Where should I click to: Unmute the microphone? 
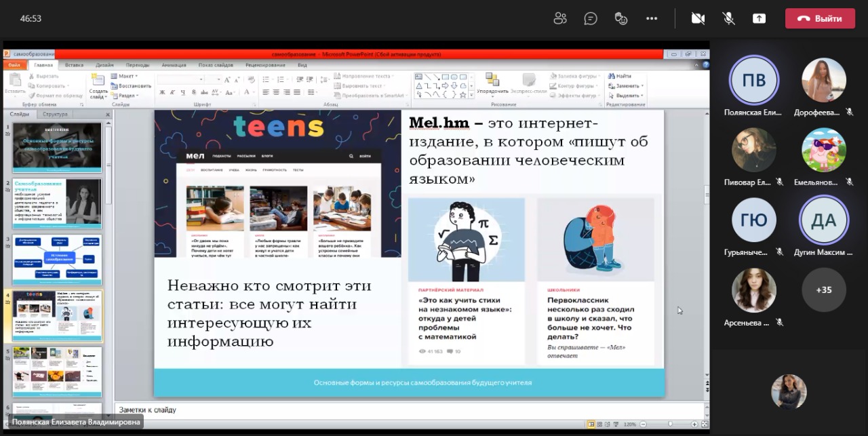point(729,18)
